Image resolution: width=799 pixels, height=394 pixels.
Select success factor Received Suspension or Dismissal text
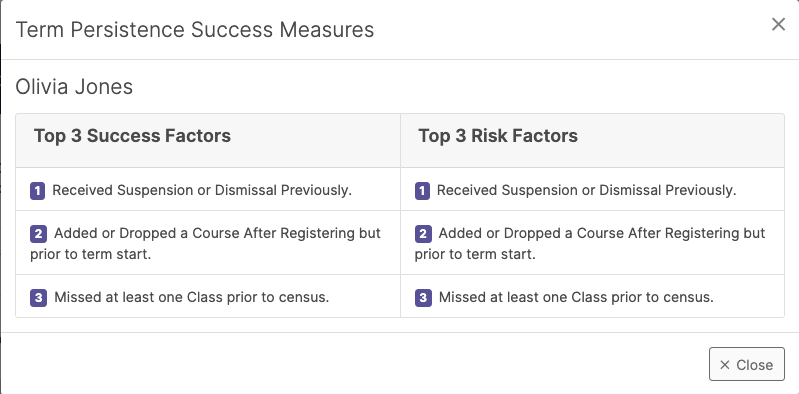[x=202, y=191]
